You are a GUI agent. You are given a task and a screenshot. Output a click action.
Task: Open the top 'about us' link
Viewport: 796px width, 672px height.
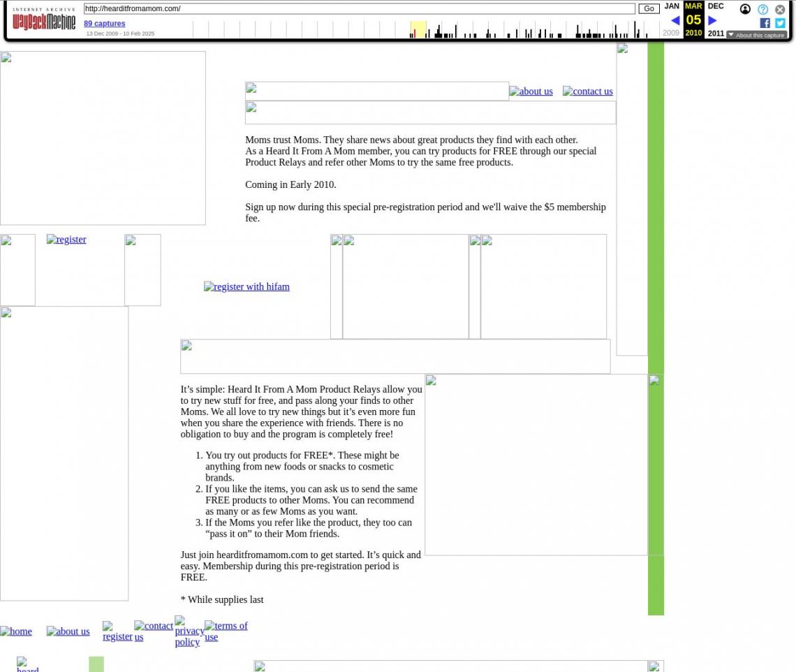coord(531,92)
